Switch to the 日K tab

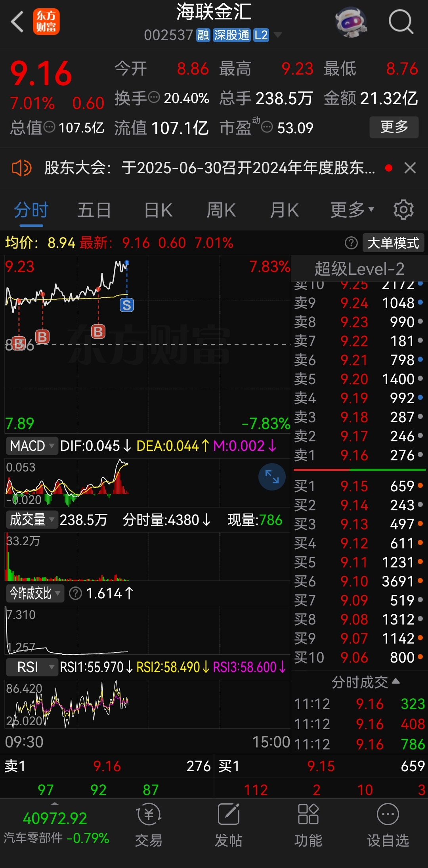pyautogui.click(x=158, y=210)
